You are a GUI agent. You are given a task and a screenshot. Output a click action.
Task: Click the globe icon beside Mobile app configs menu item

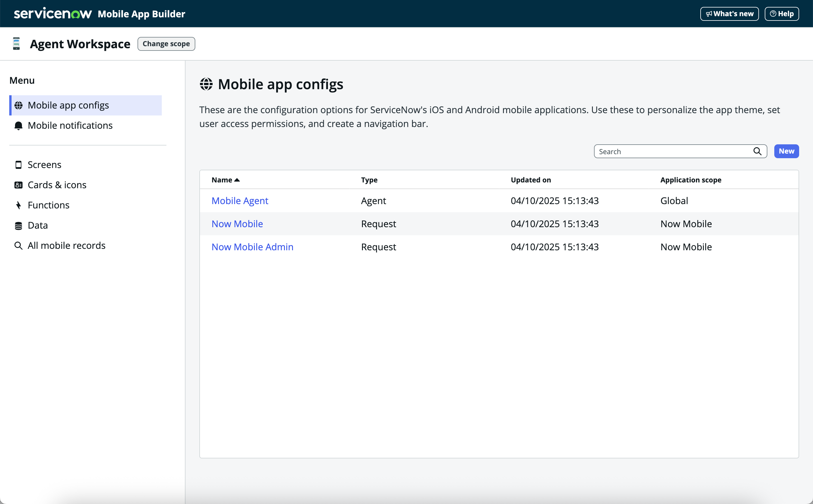click(18, 105)
